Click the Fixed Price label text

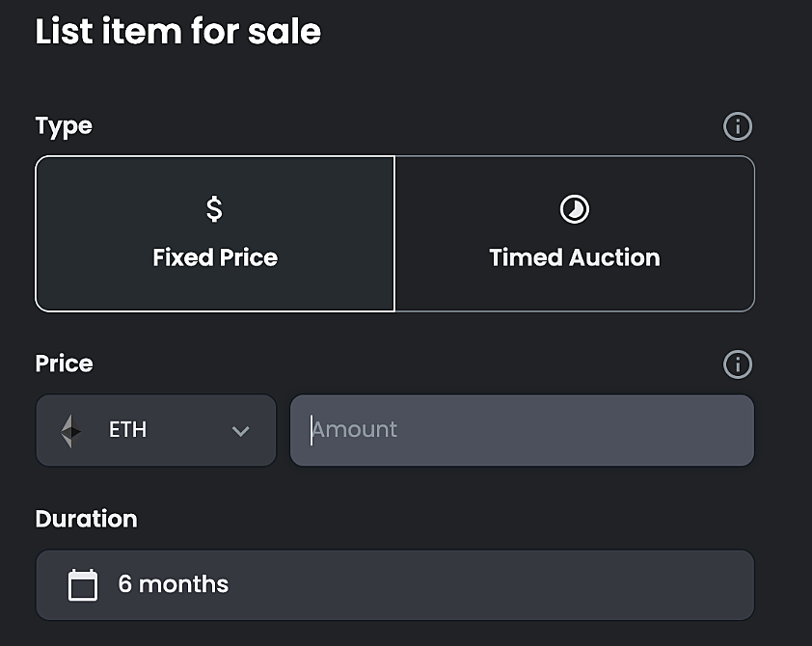pos(215,257)
